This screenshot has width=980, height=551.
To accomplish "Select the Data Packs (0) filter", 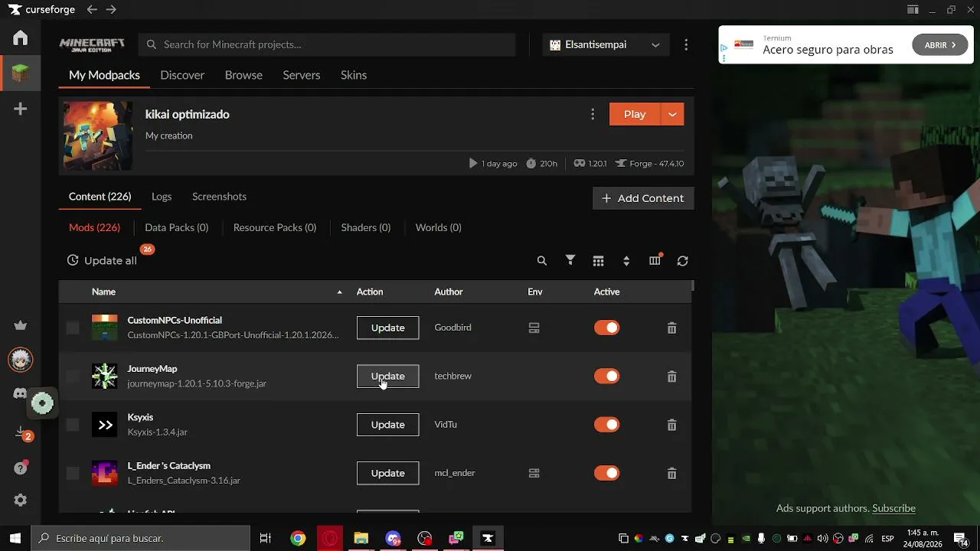I will coord(177,228).
